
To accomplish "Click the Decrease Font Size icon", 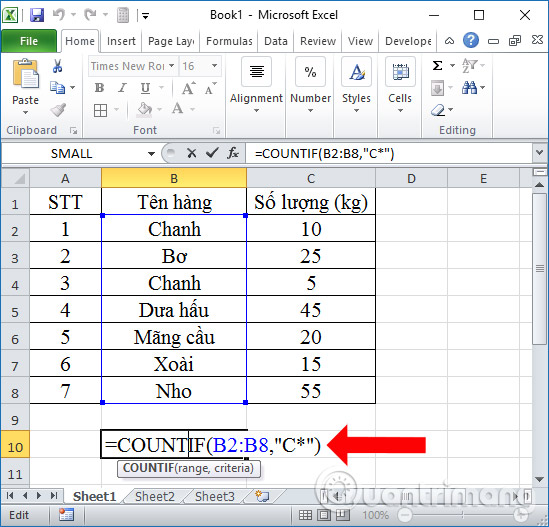I will (210, 88).
